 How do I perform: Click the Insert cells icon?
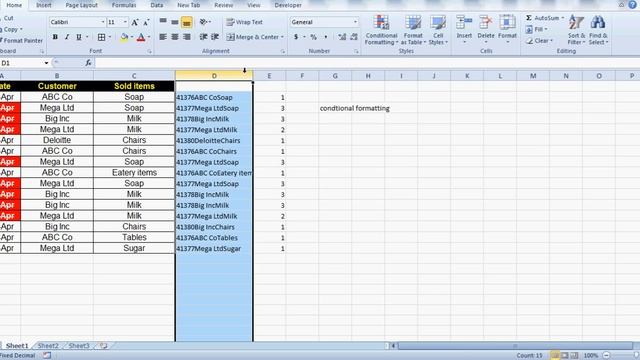464,22
